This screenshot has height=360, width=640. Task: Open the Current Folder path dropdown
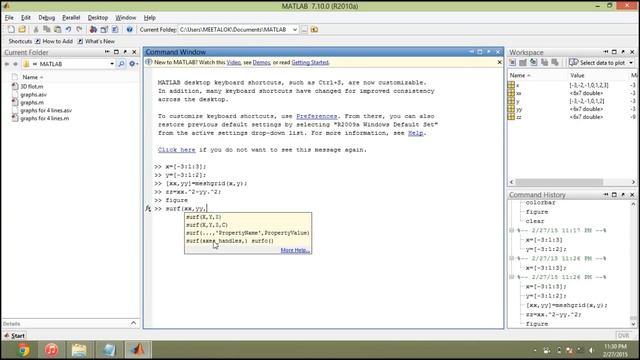tap(295, 29)
